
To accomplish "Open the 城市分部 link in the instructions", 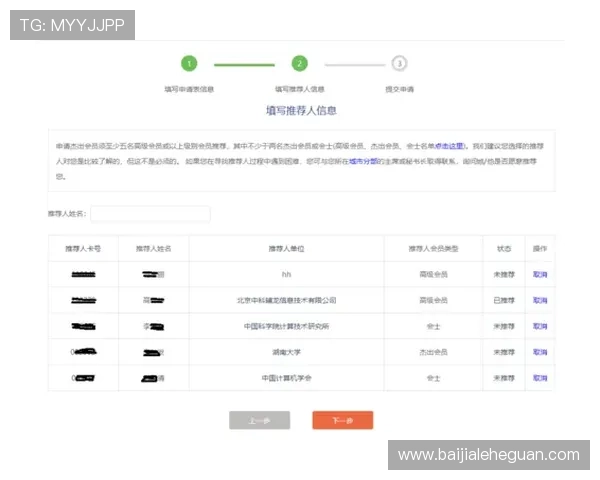I will point(364,161).
